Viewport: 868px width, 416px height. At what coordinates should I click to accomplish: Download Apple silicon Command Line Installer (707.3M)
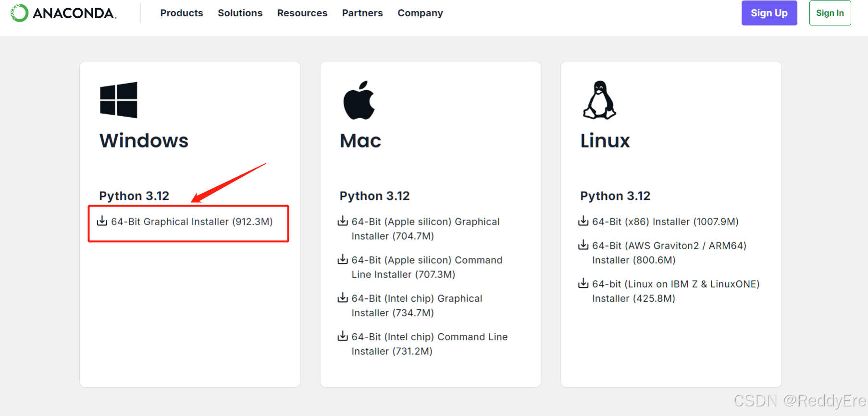[427, 267]
